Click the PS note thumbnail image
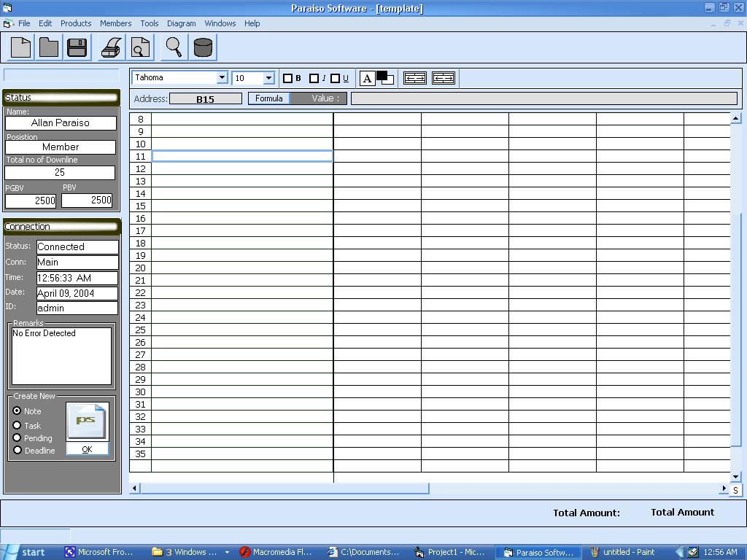 [x=88, y=421]
